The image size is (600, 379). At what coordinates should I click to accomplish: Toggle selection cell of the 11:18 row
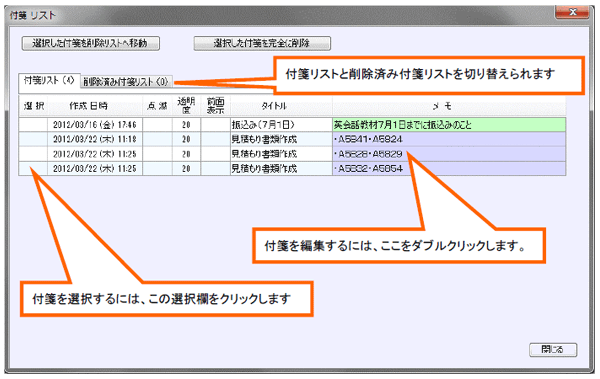coord(33,139)
